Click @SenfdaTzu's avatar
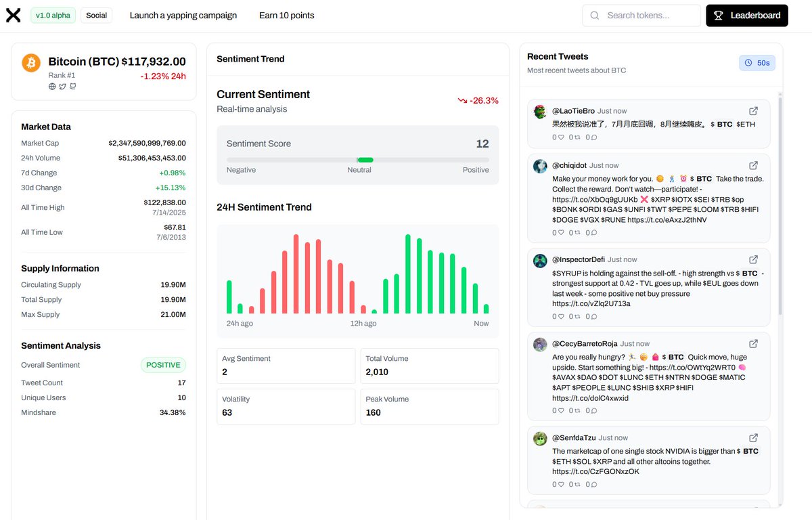Screen dimensions: 812x520 pos(539,439)
